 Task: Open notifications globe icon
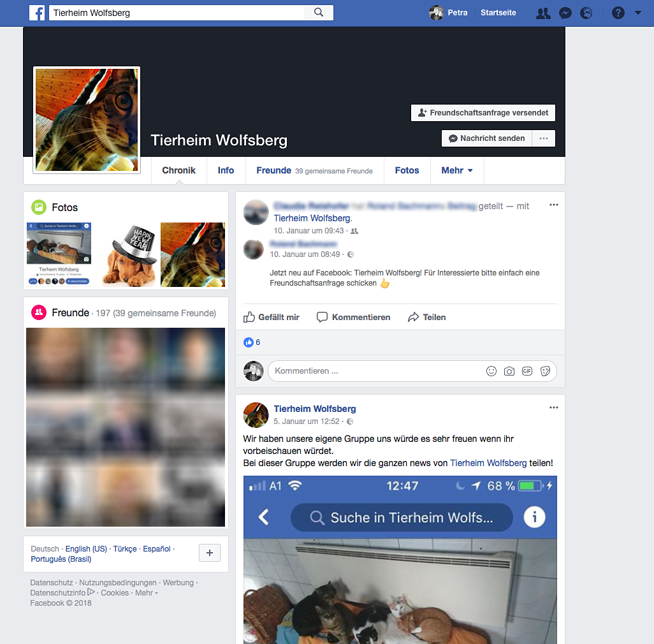586,13
